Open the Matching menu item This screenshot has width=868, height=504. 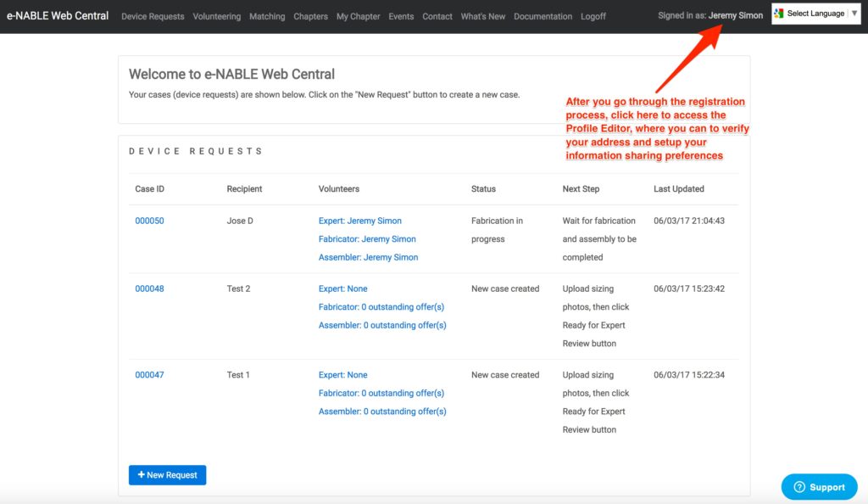[x=267, y=17]
